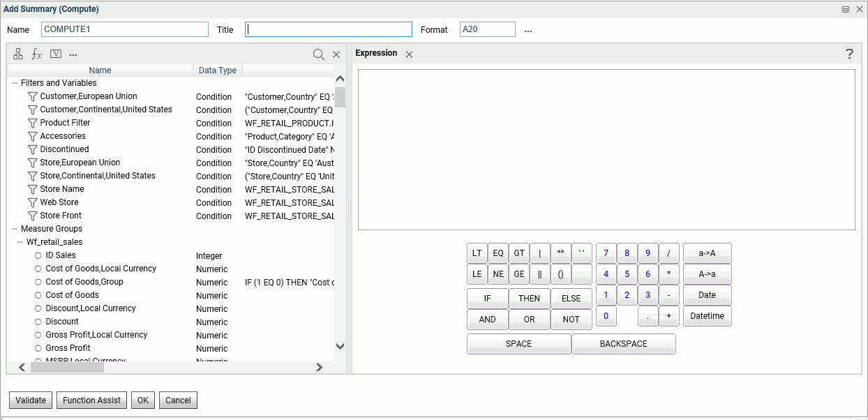
Task: Open the functions (fx) icon
Action: coord(37,54)
